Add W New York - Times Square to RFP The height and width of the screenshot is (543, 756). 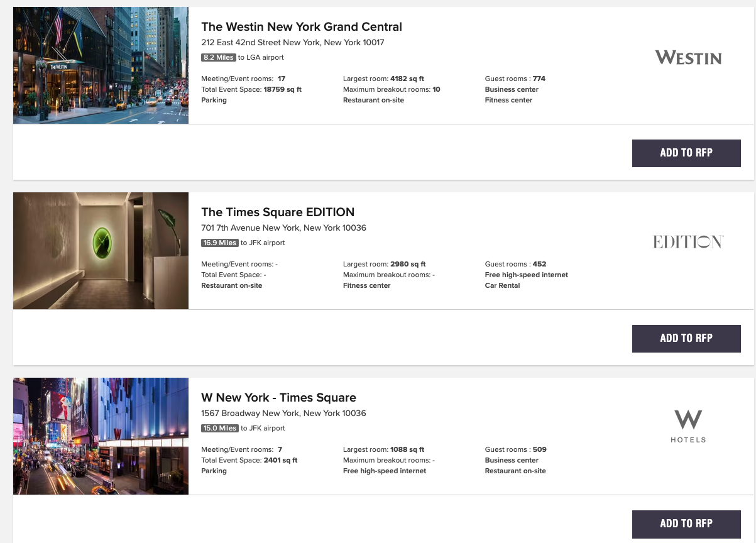[x=686, y=524]
